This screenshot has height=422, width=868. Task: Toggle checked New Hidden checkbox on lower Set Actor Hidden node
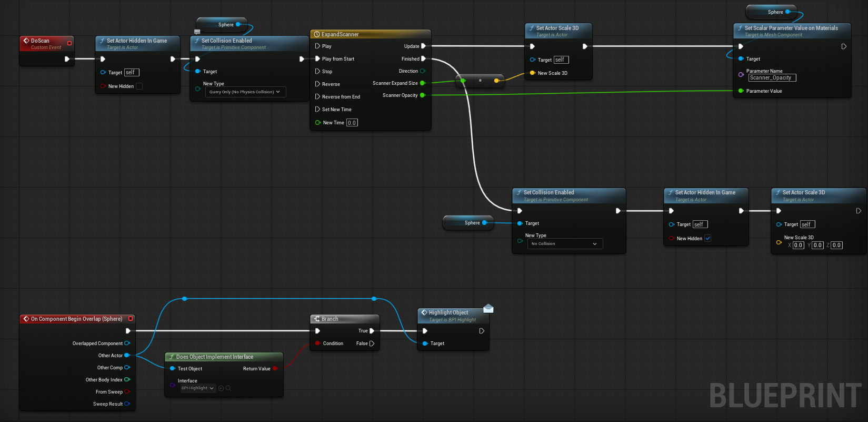(x=708, y=239)
